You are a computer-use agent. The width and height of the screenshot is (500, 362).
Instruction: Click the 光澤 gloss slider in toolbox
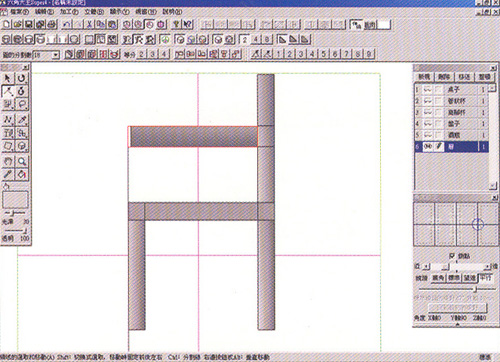[14, 213]
